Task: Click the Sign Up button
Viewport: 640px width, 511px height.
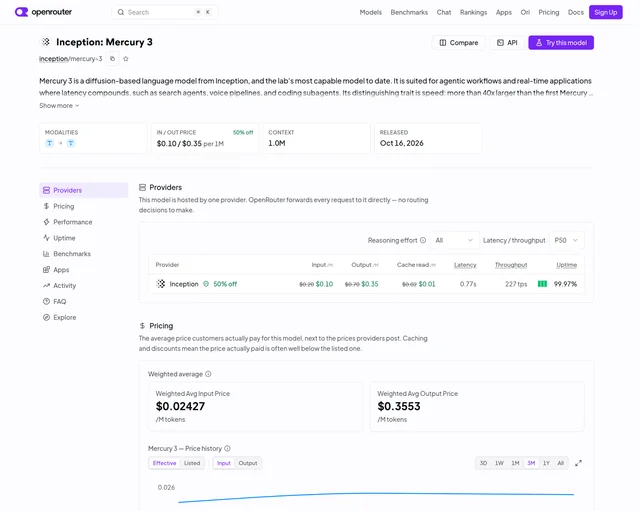Action: coord(606,12)
